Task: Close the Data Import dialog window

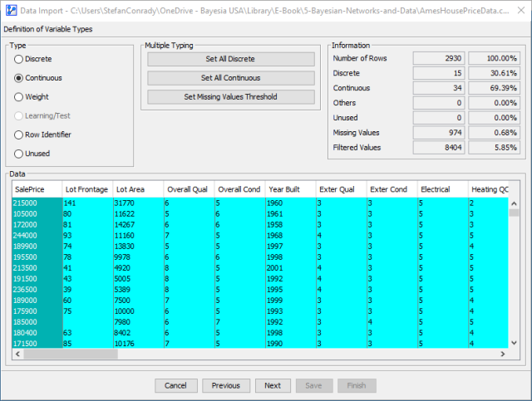Action: click(521, 10)
